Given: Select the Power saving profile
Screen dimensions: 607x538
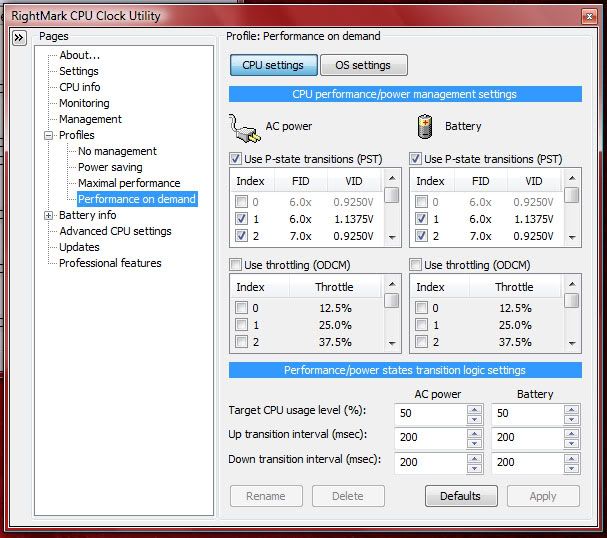Looking at the screenshot, I should point(110,167).
